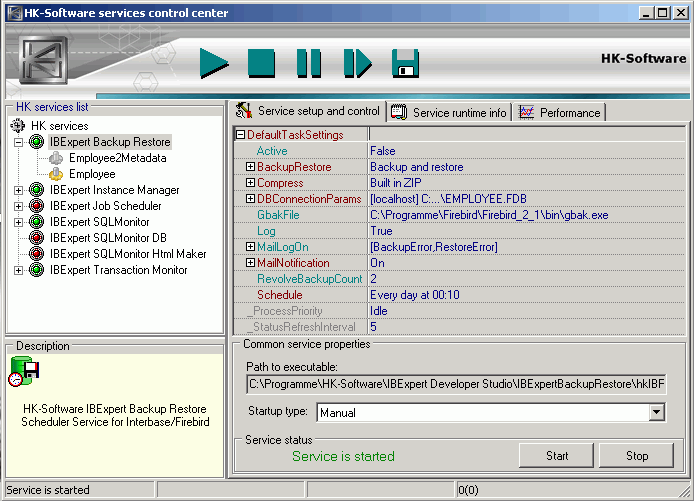The width and height of the screenshot is (694, 501).
Task: Click the Log value True
Action: coord(381,231)
